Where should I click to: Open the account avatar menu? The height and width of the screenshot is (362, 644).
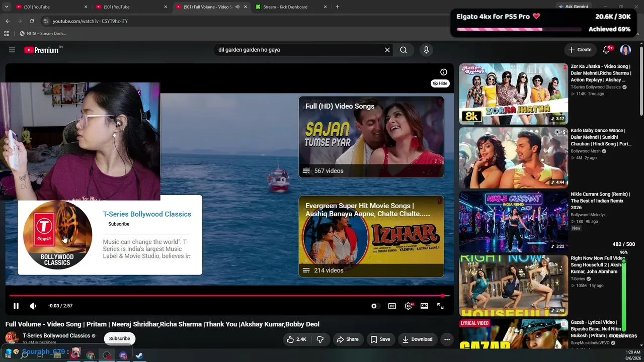pyautogui.click(x=625, y=50)
